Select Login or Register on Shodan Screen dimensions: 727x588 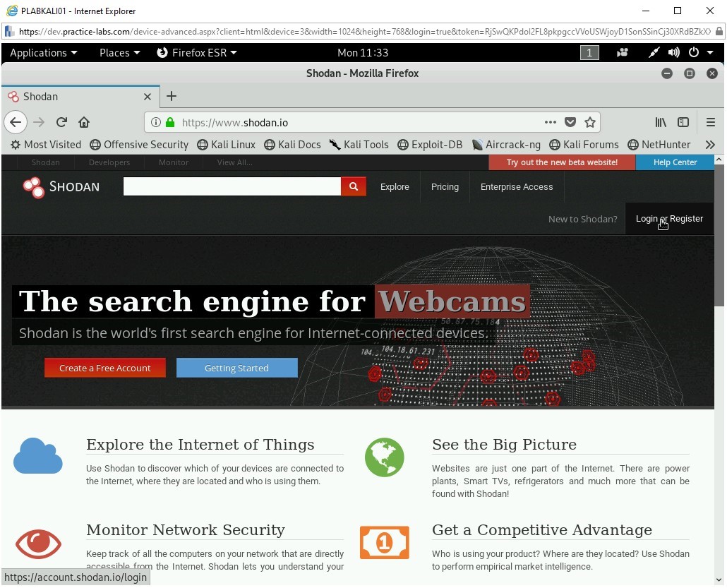point(668,219)
